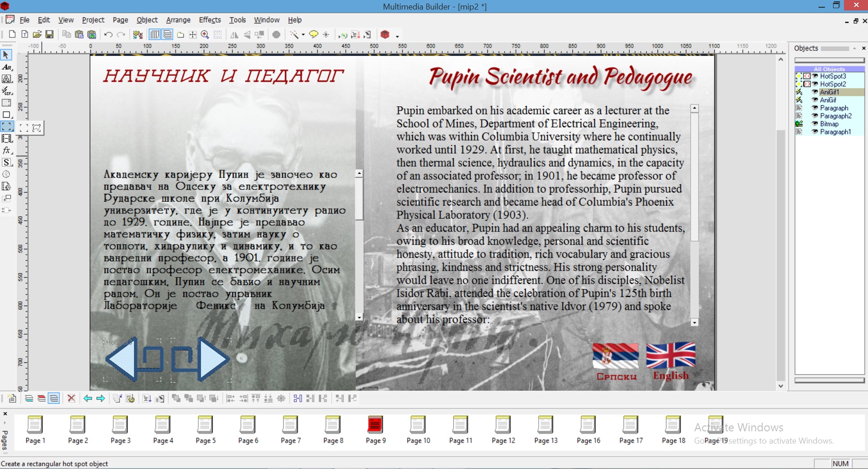Toggle eye icon for Paragraph2

(x=815, y=116)
